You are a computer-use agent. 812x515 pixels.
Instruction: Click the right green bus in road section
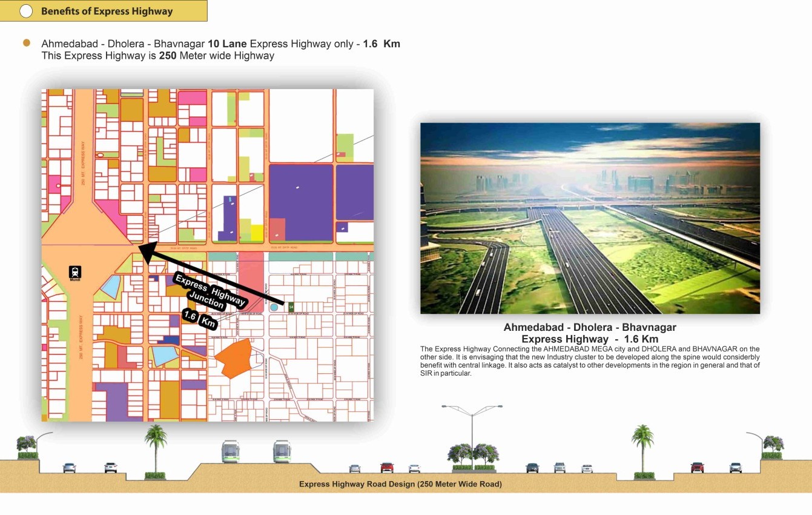tap(282, 451)
